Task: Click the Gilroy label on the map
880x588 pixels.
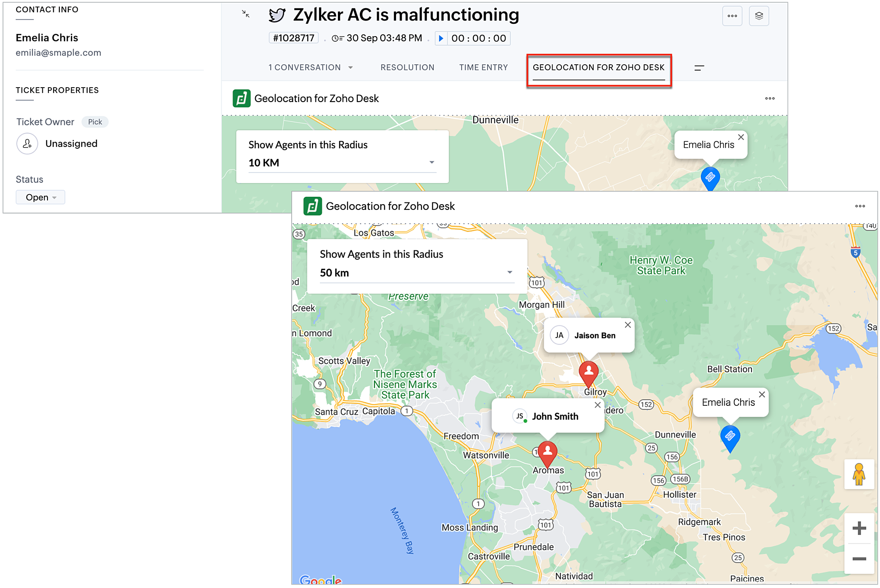Action: point(595,392)
